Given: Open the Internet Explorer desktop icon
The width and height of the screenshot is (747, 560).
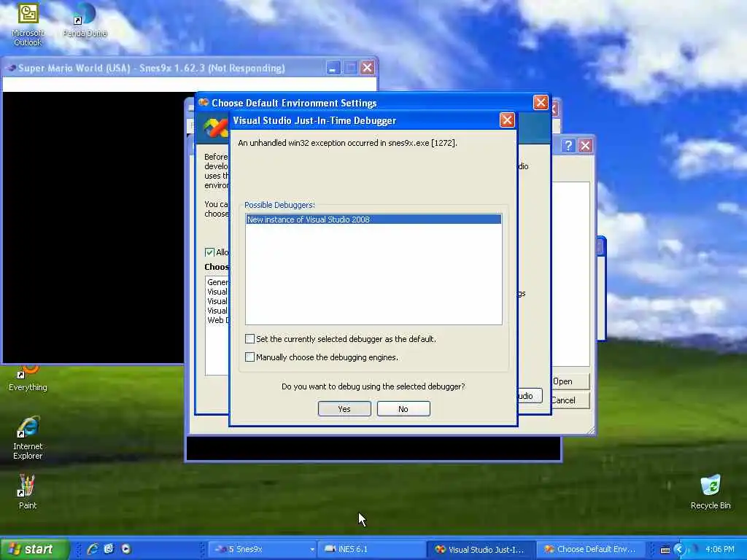Looking at the screenshot, I should [x=28, y=438].
